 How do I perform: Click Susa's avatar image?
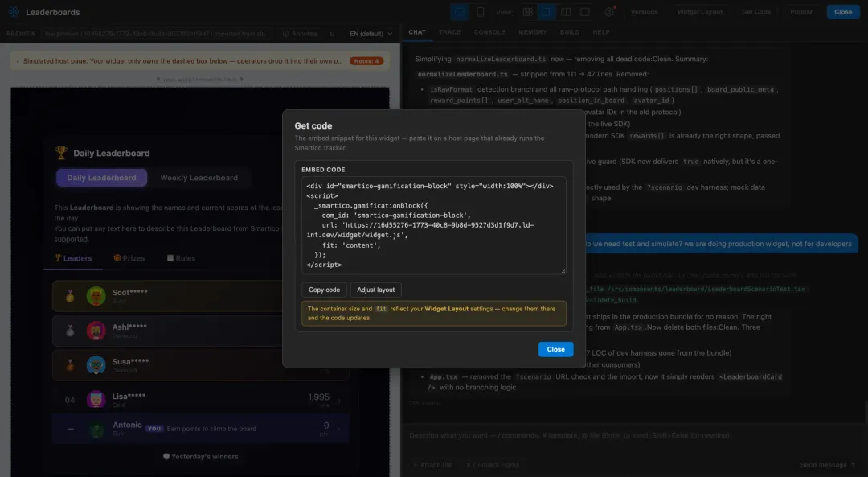[x=96, y=365]
